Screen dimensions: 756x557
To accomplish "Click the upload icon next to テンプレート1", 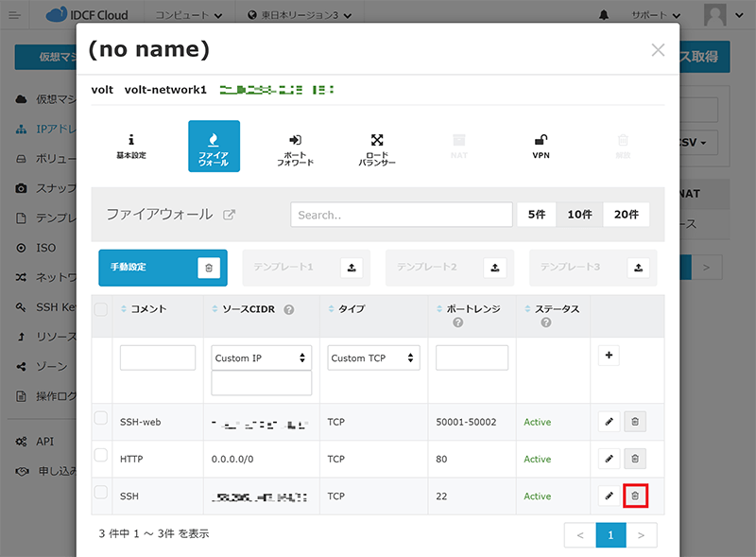I will pos(352,268).
